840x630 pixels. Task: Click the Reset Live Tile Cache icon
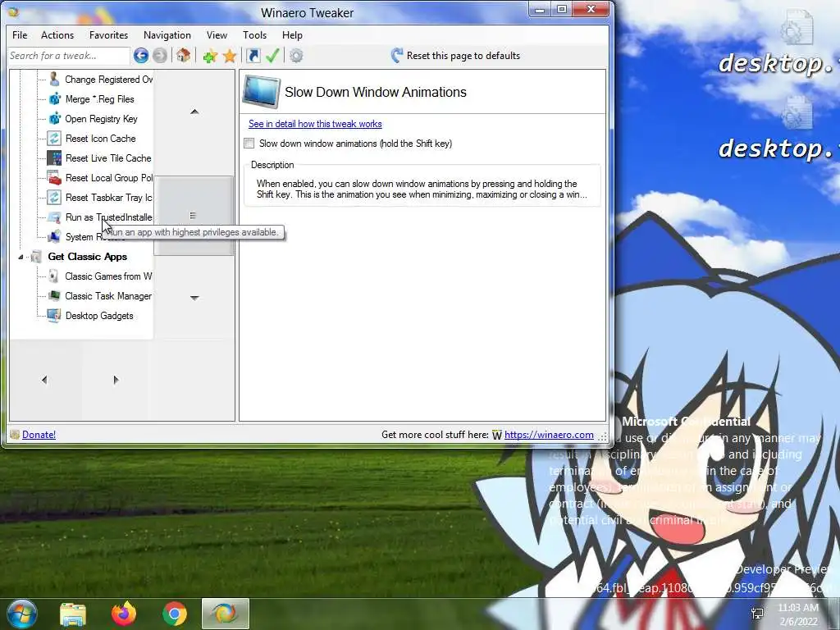54,158
